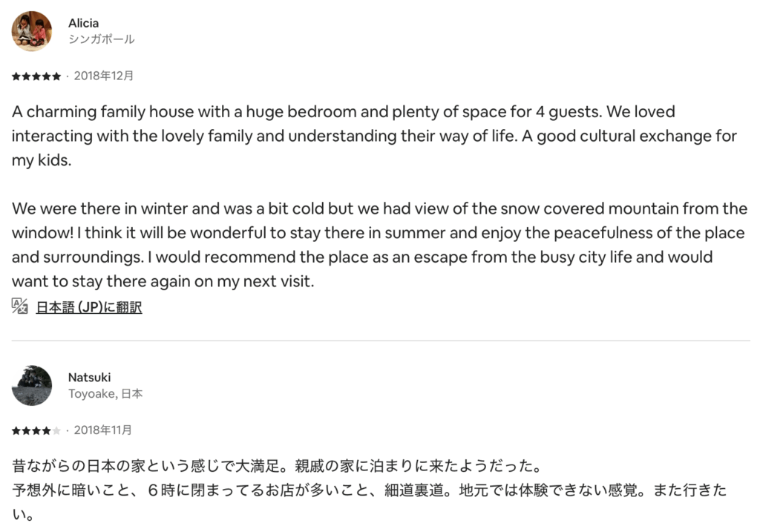Click the first star of Alicia's rating
The width and height of the screenshot is (760, 532).
click(16, 76)
